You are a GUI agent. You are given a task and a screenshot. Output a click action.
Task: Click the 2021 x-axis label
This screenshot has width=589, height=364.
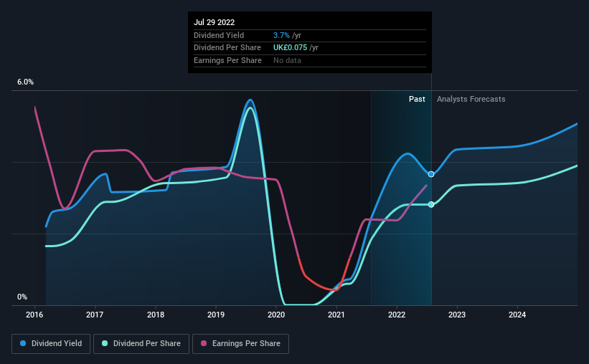pos(336,315)
